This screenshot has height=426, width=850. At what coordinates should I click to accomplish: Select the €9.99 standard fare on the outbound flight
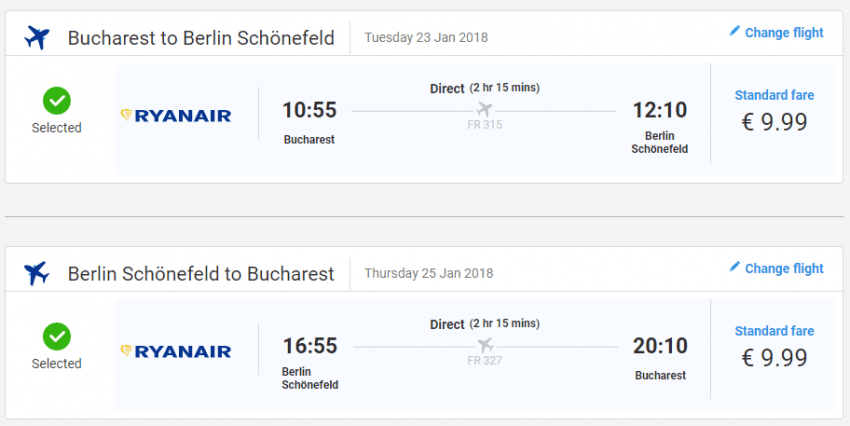coord(774,121)
